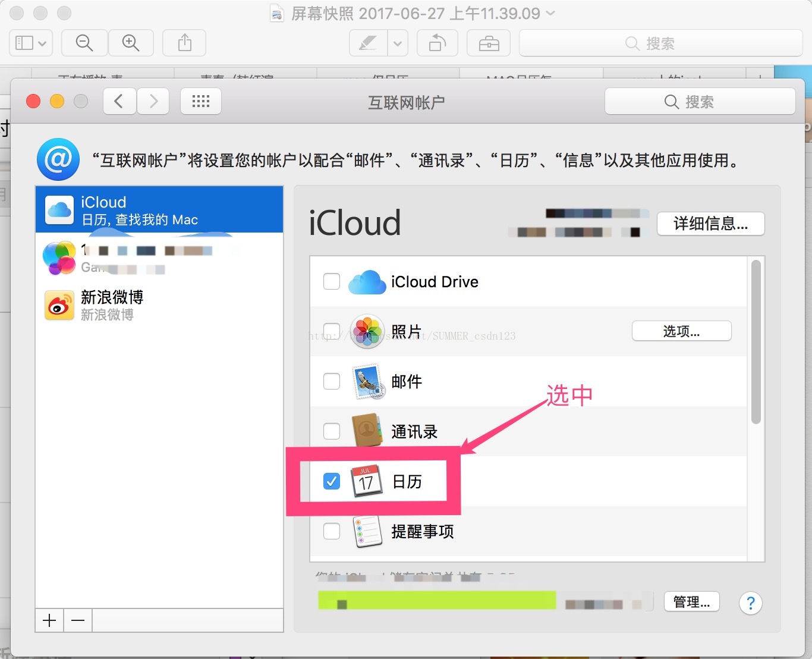The width and height of the screenshot is (812, 659).
Task: Click the services list scrollbar
Action: tap(756, 342)
